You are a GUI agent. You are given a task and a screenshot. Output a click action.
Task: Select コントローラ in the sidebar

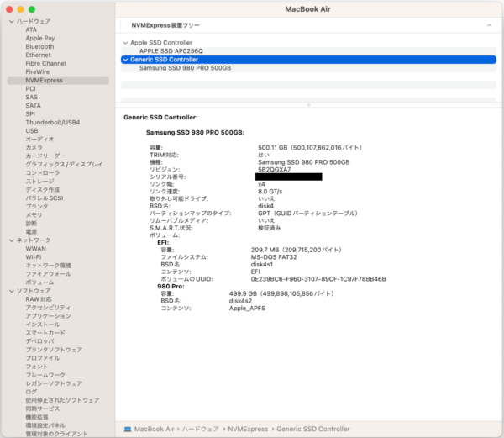click(43, 173)
